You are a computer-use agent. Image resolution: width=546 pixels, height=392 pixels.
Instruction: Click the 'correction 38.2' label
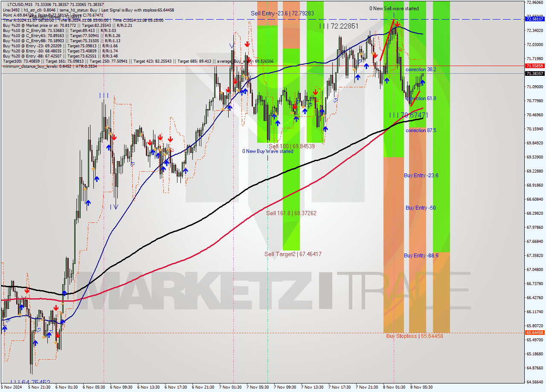[421, 69]
